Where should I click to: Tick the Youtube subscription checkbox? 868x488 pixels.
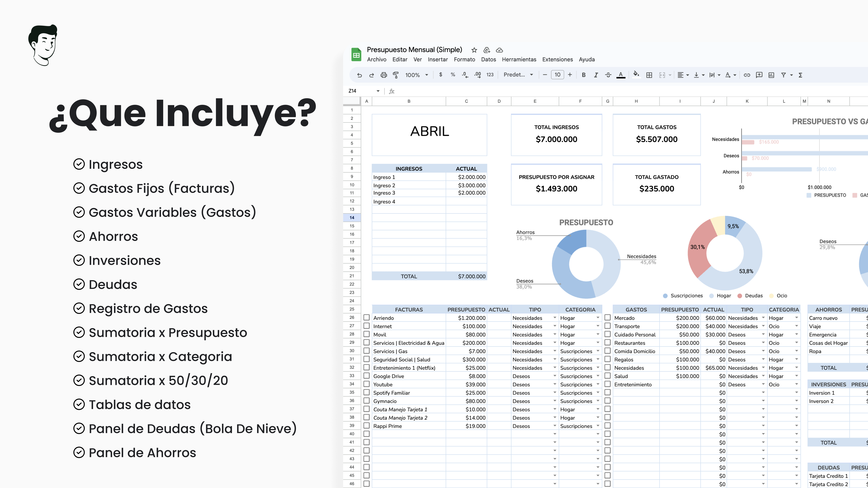coord(367,384)
